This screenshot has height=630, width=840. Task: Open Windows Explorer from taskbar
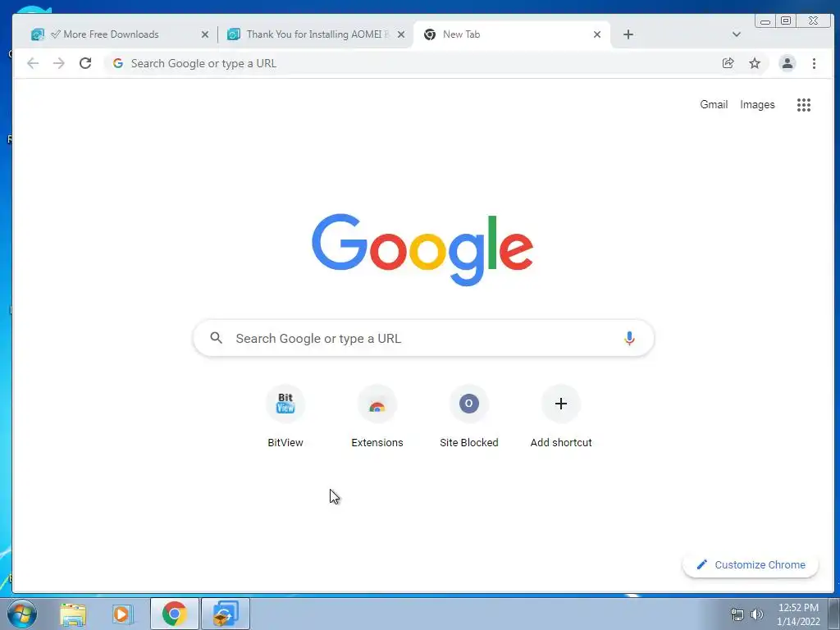click(73, 614)
